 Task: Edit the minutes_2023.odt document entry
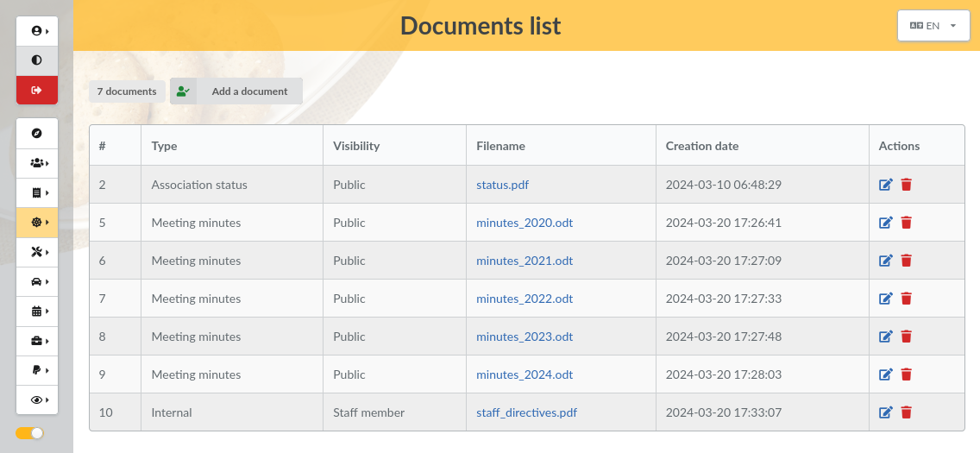885,337
